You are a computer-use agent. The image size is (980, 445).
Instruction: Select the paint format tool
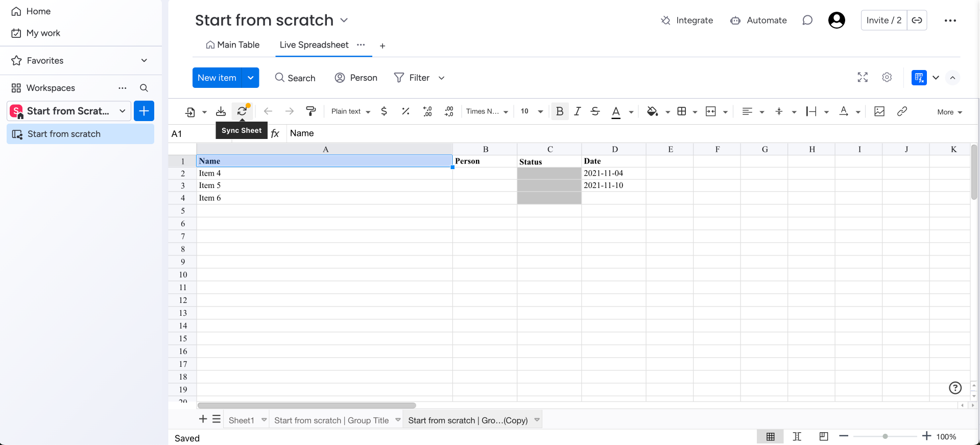click(x=310, y=111)
